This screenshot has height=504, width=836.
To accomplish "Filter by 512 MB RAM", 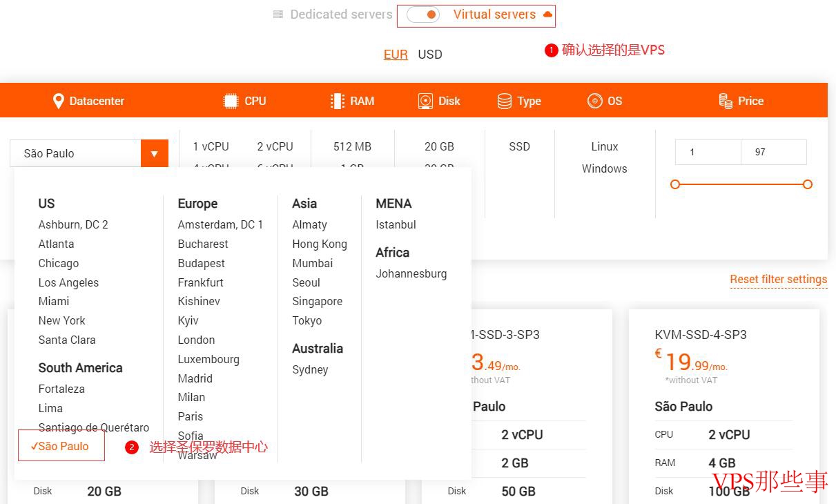I will (x=352, y=146).
